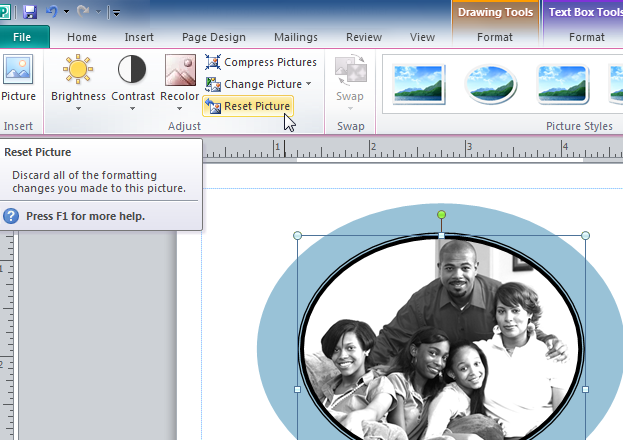Click the Undo arrow icon
623x440 pixels.
[x=50, y=12]
